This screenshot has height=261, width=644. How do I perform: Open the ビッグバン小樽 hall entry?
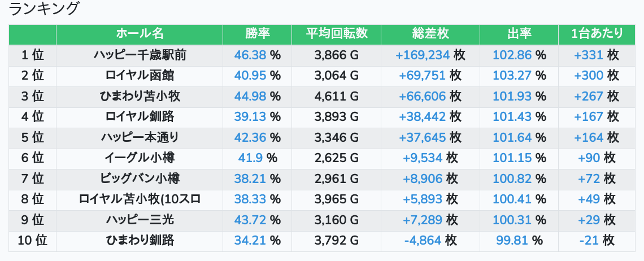coord(140,179)
